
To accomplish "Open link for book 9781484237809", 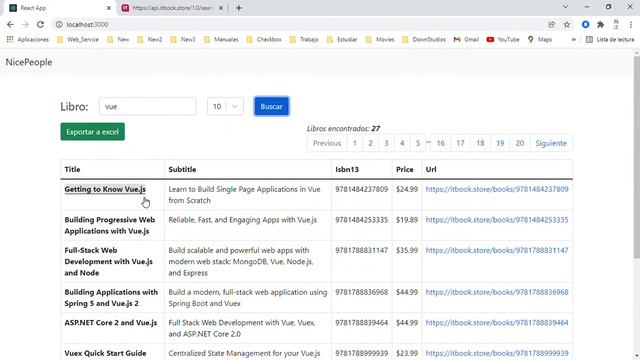I will click(x=497, y=189).
